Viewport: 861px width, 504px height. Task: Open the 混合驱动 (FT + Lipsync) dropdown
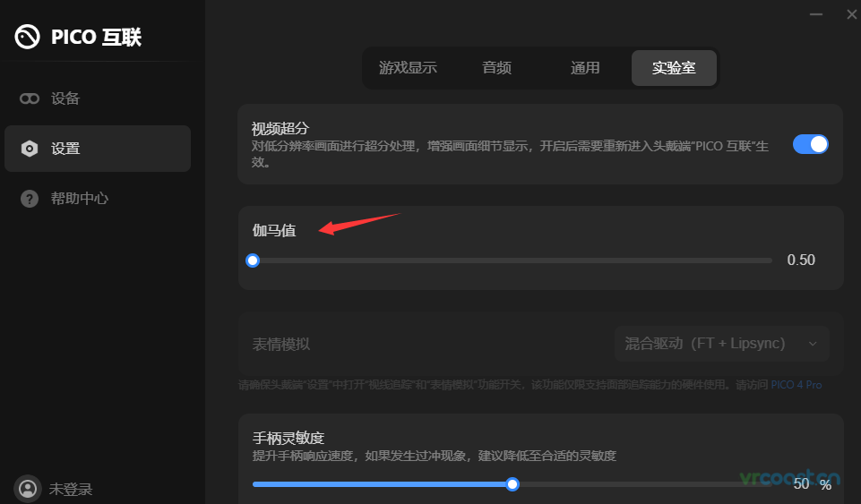[x=721, y=344]
